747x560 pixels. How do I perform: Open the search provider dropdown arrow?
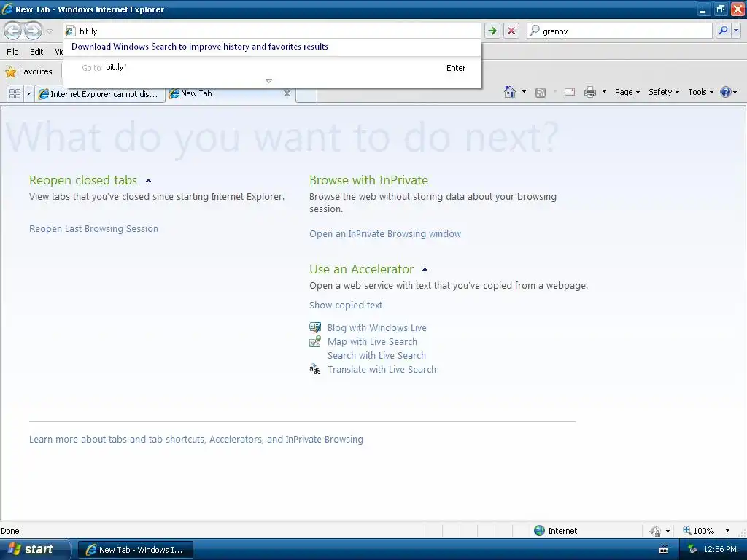point(735,31)
